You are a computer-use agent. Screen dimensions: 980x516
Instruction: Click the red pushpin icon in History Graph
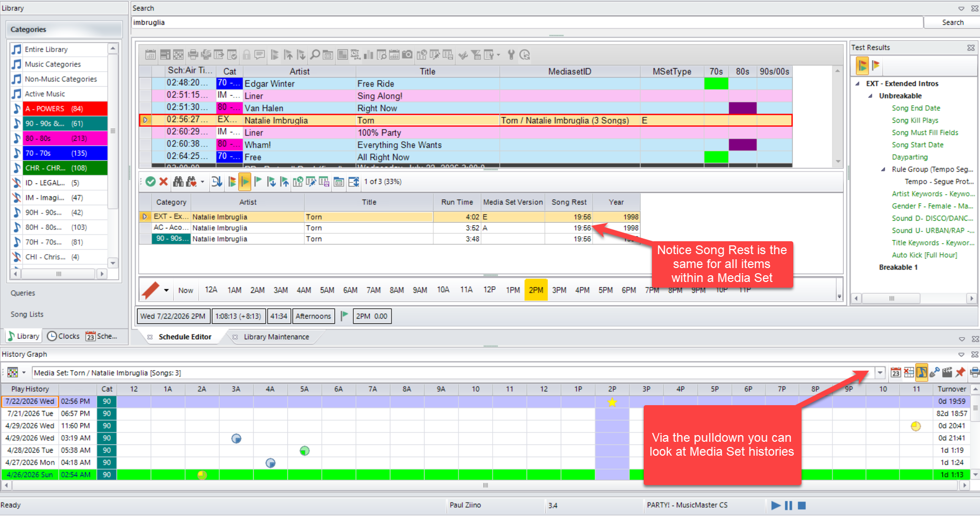coord(960,372)
